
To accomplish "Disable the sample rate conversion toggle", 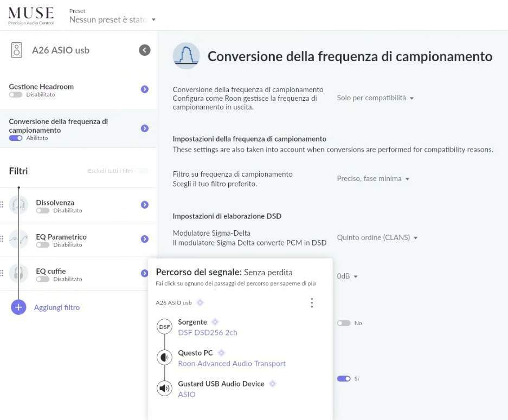I will 16,138.
